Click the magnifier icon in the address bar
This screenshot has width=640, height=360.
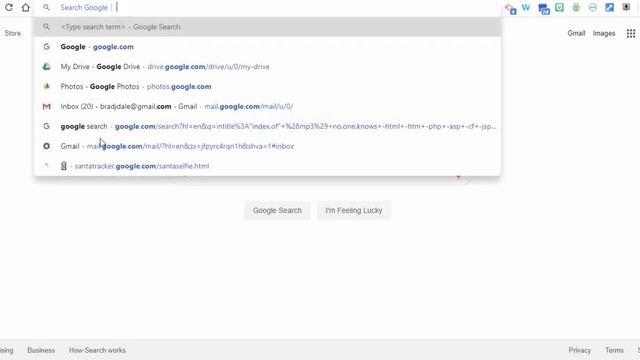(x=47, y=7)
